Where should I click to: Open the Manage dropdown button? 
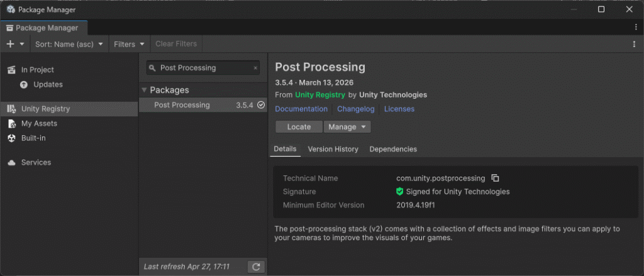(347, 127)
